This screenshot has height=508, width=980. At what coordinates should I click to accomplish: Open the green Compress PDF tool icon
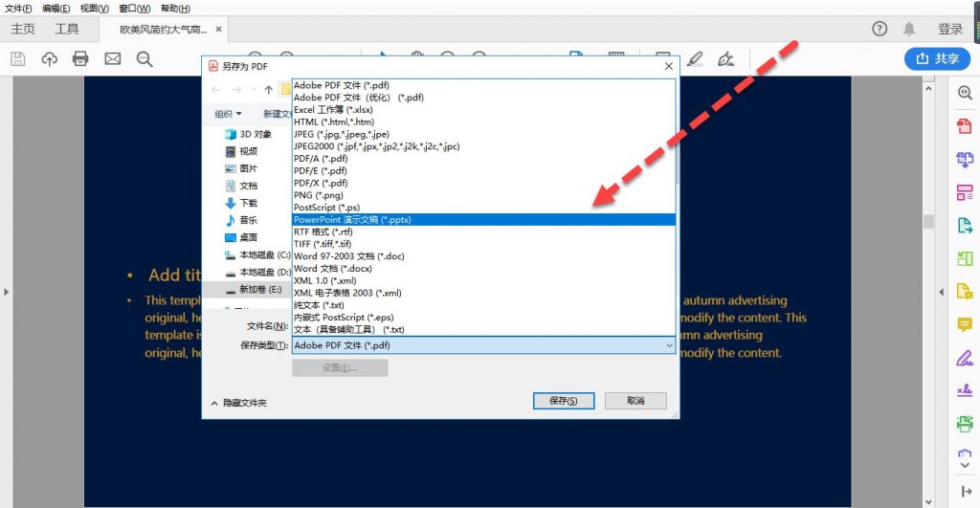click(x=965, y=258)
